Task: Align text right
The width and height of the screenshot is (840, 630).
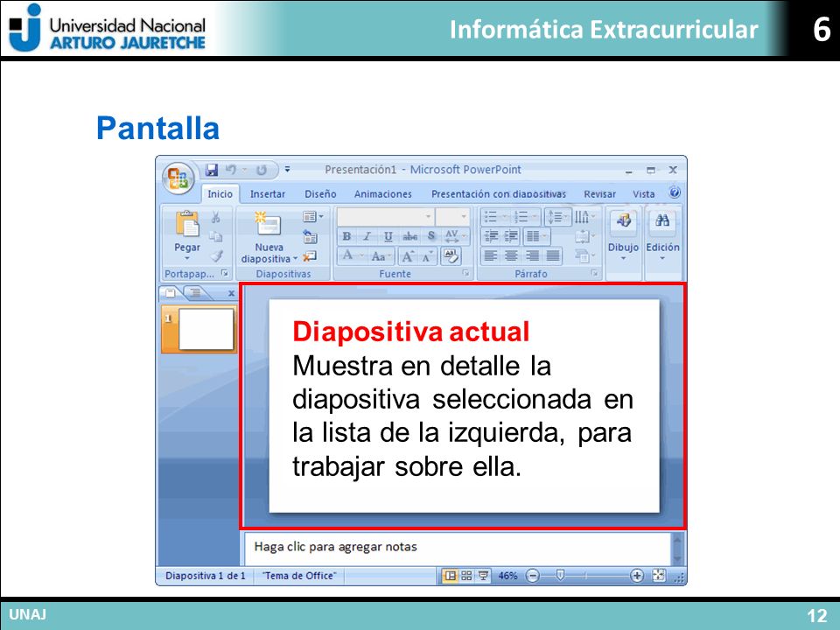Action: tap(532, 256)
